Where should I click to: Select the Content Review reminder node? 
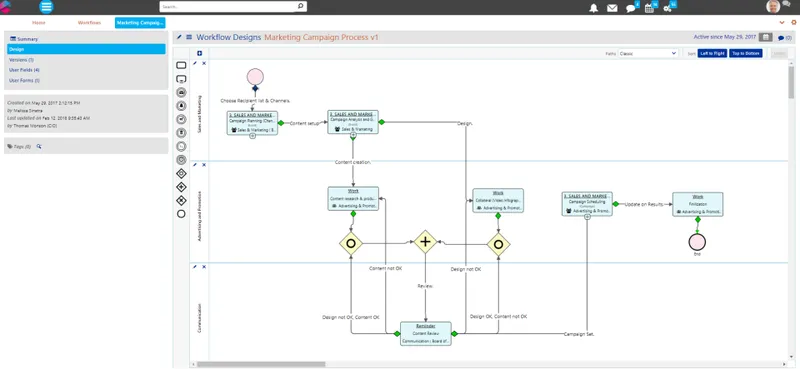[426, 334]
